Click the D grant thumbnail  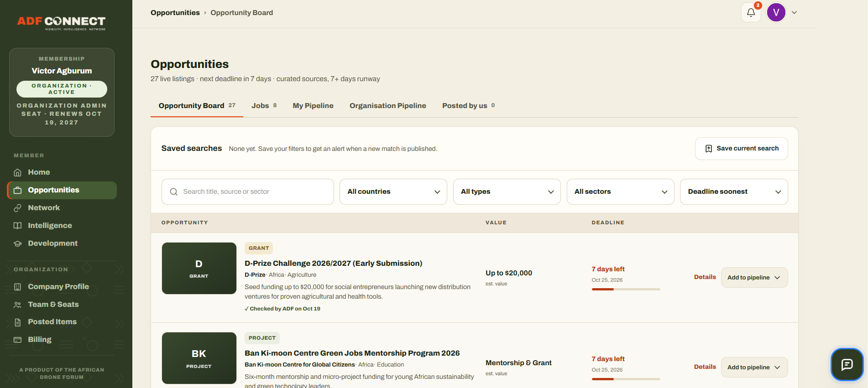(199, 269)
